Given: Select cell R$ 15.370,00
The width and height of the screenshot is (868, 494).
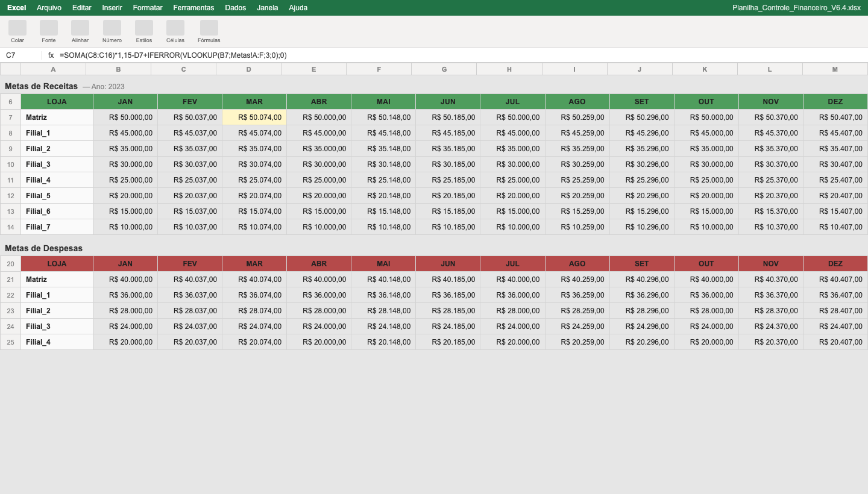Looking at the screenshot, I should tap(771, 211).
